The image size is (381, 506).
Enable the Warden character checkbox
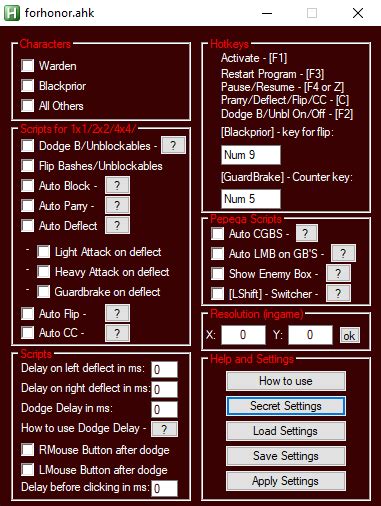pyautogui.click(x=27, y=66)
